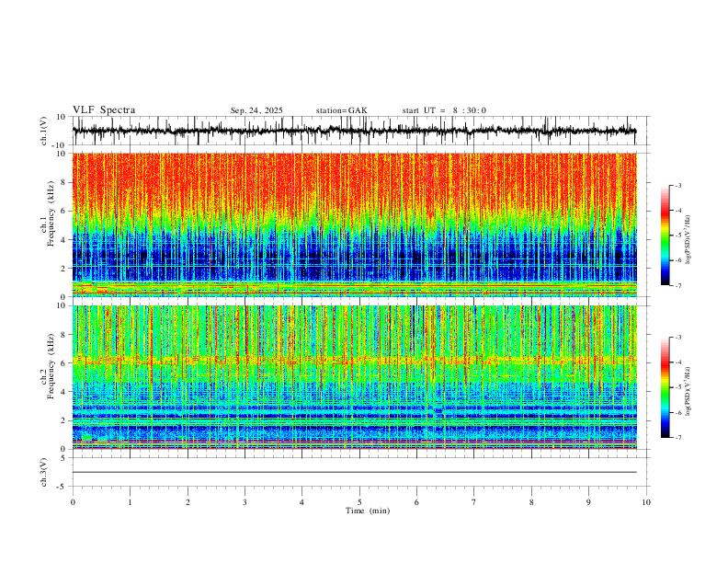
Task: Click the ch.1 spectrogram panel
Action: (354, 224)
